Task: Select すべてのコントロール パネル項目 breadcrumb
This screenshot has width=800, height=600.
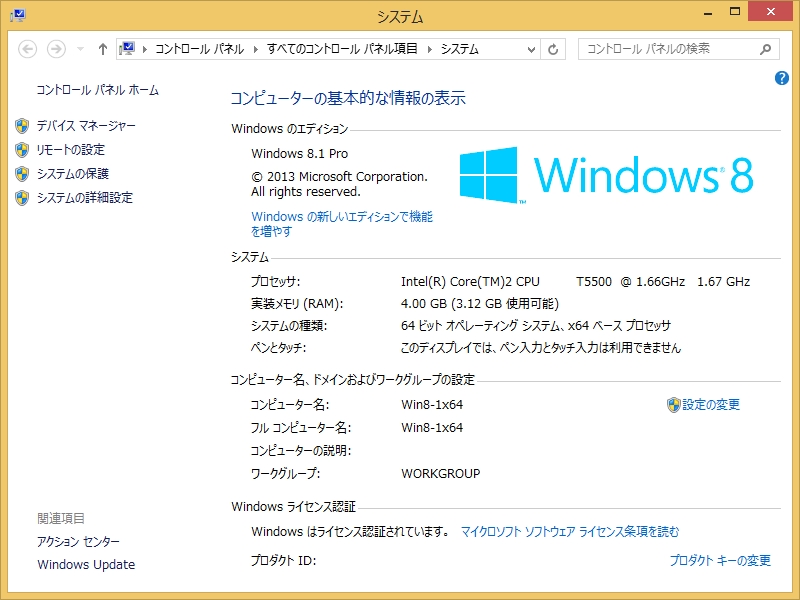Action: click(x=342, y=49)
